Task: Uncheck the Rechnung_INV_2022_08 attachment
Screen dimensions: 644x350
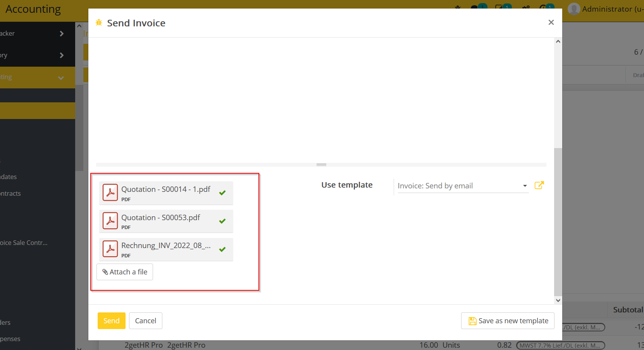Action: pos(223,249)
